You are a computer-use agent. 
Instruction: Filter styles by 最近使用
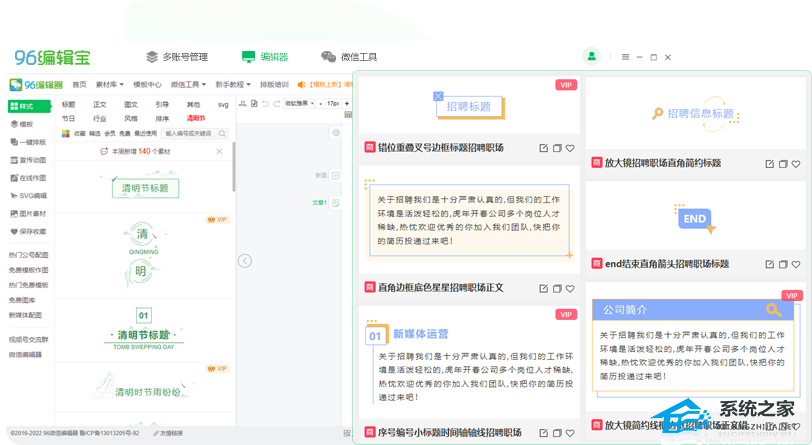click(146, 134)
